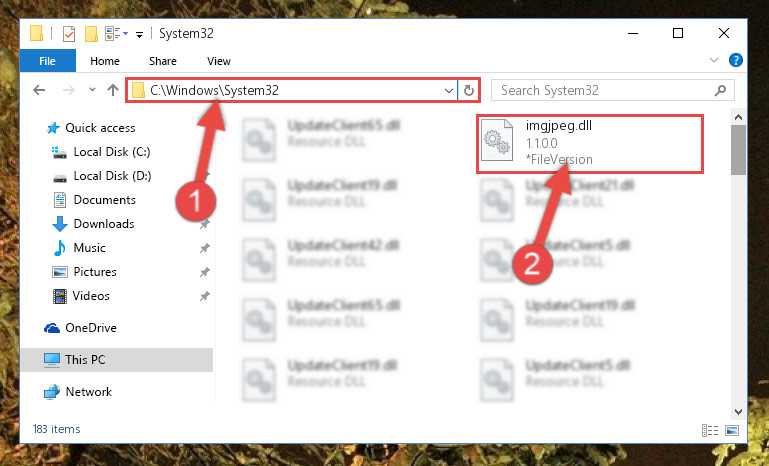
Task: Select OneDrive in the sidebar
Action: point(91,328)
